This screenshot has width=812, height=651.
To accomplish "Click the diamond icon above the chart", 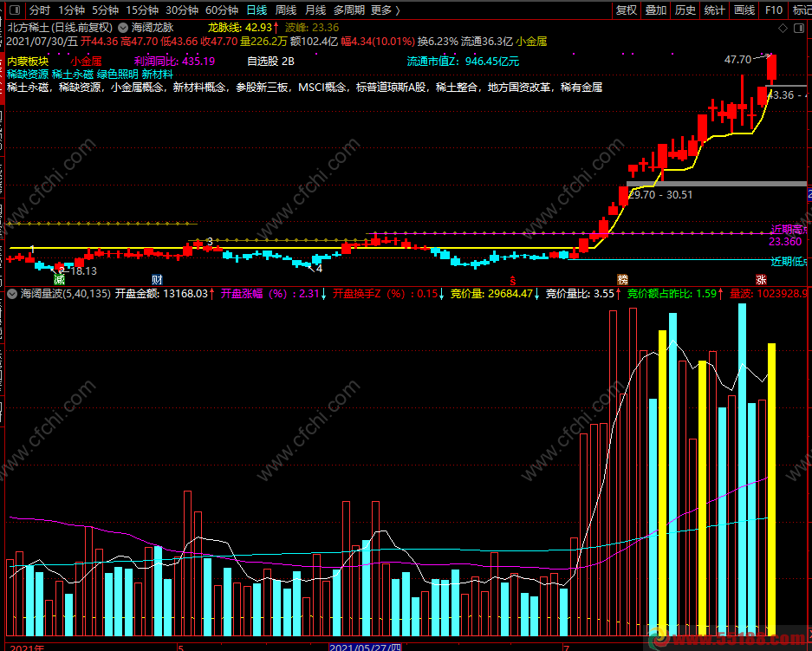I will tap(783, 28).
